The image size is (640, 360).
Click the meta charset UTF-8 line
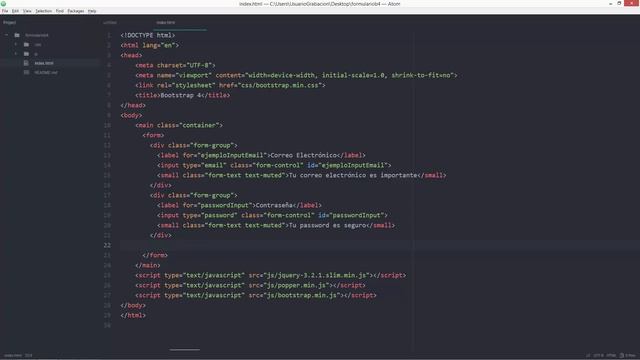[175, 65]
